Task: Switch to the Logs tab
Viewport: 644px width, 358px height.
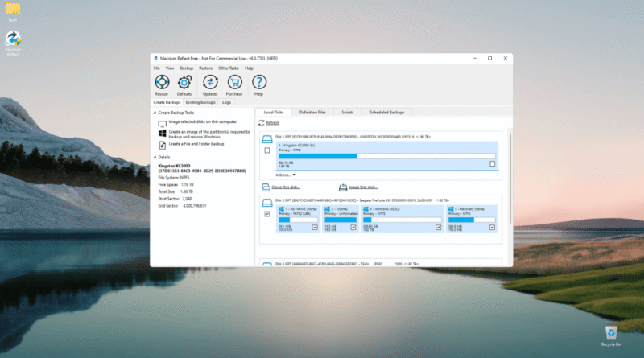Action: click(x=227, y=102)
